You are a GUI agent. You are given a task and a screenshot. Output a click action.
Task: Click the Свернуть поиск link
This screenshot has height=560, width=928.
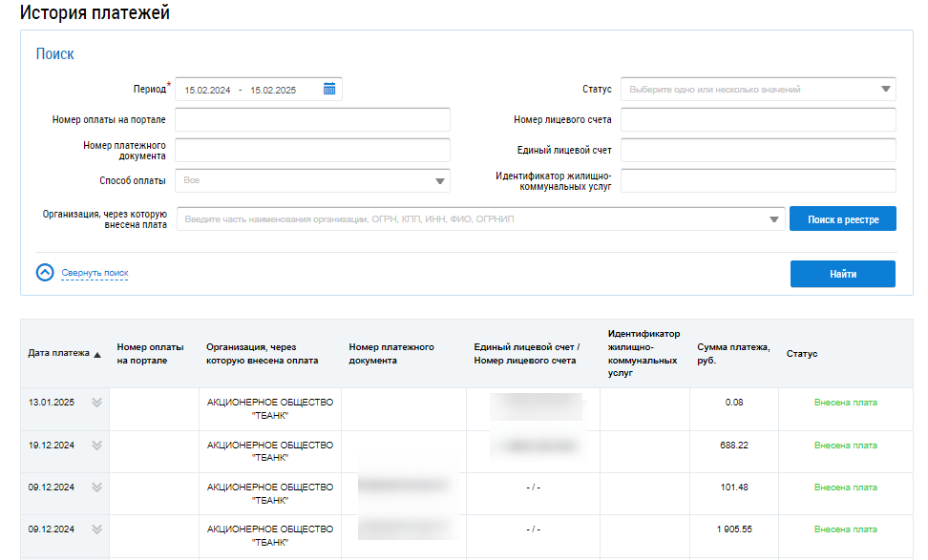[95, 274]
